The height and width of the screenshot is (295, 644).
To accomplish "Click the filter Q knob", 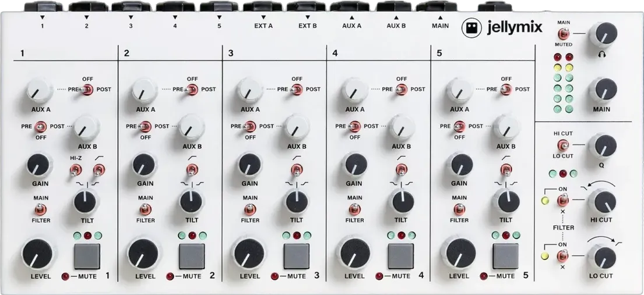I will [x=604, y=145].
